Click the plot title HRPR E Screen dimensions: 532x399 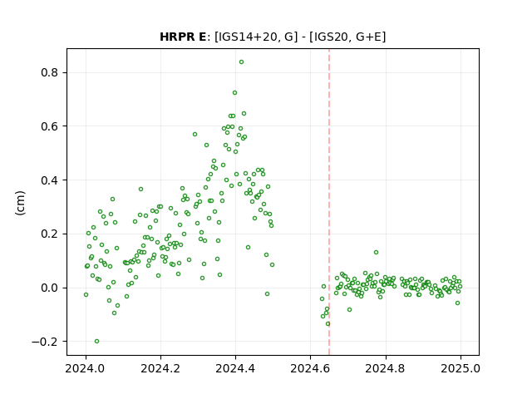183,37
